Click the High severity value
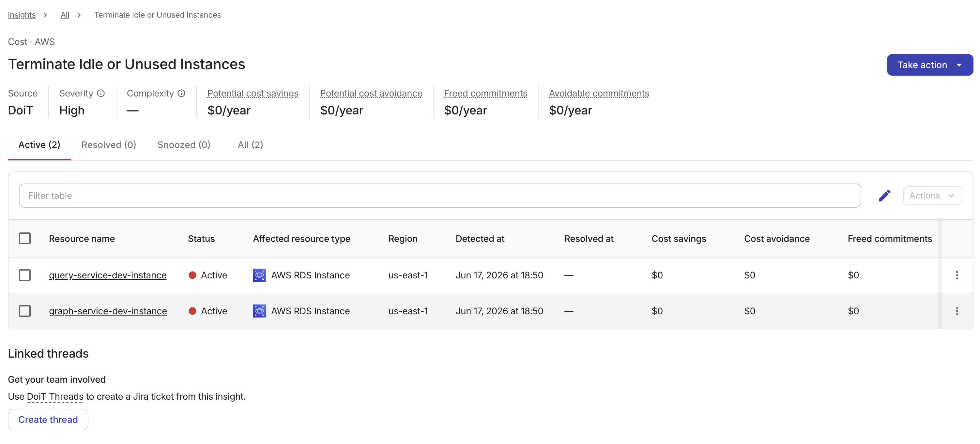Image resolution: width=980 pixels, height=444 pixels. click(72, 110)
